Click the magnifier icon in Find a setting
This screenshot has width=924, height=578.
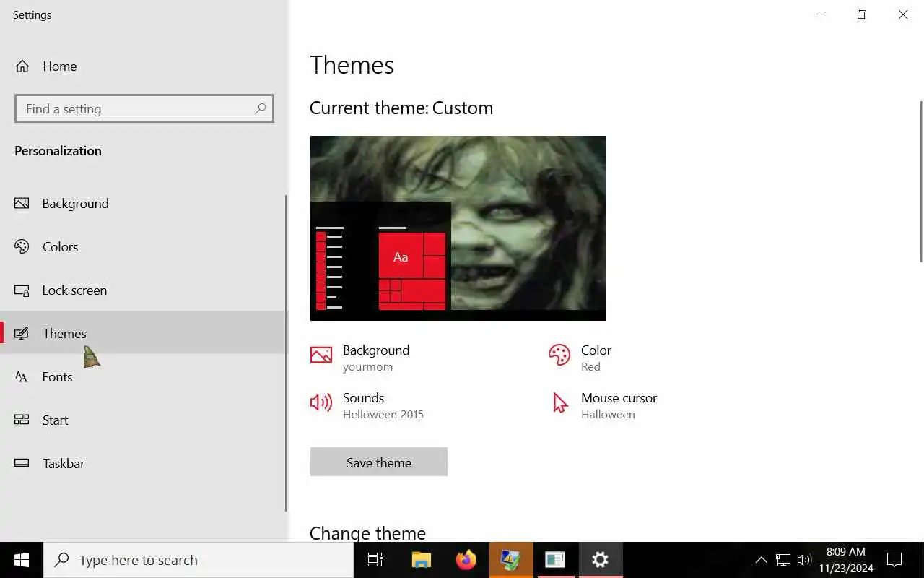point(261,108)
